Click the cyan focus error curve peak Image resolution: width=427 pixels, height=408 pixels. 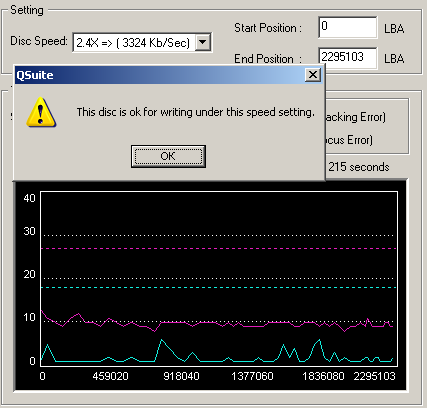161,340
